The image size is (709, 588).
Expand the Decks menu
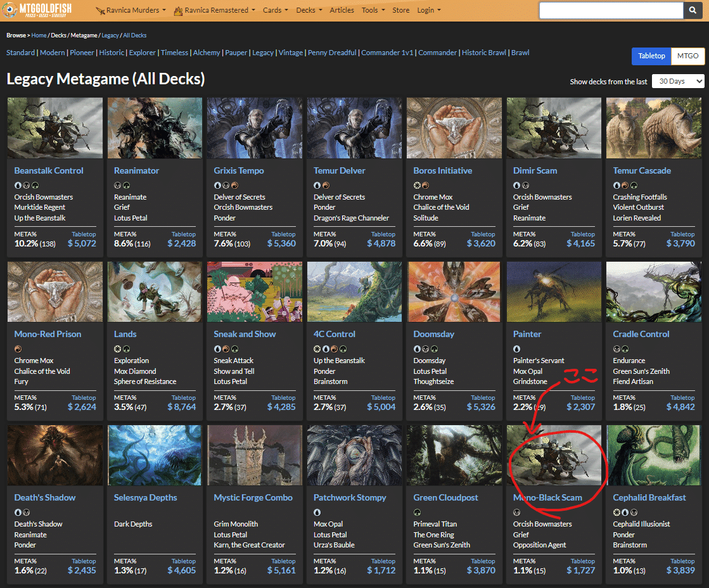(309, 10)
